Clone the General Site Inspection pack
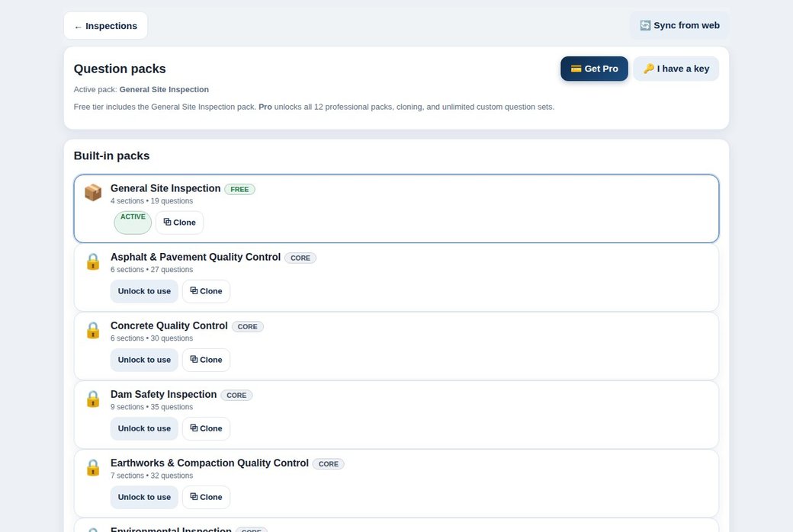This screenshot has width=793, height=532. (x=179, y=223)
